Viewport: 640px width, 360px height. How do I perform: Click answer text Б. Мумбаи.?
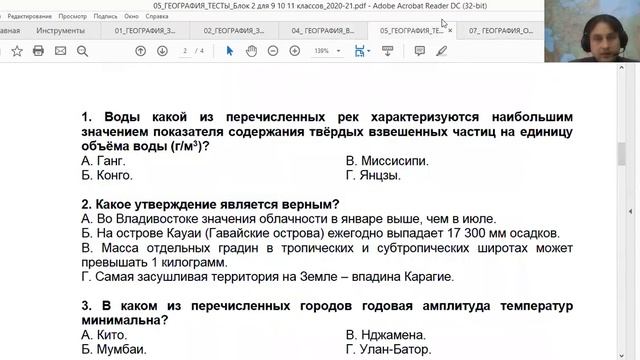click(x=113, y=349)
